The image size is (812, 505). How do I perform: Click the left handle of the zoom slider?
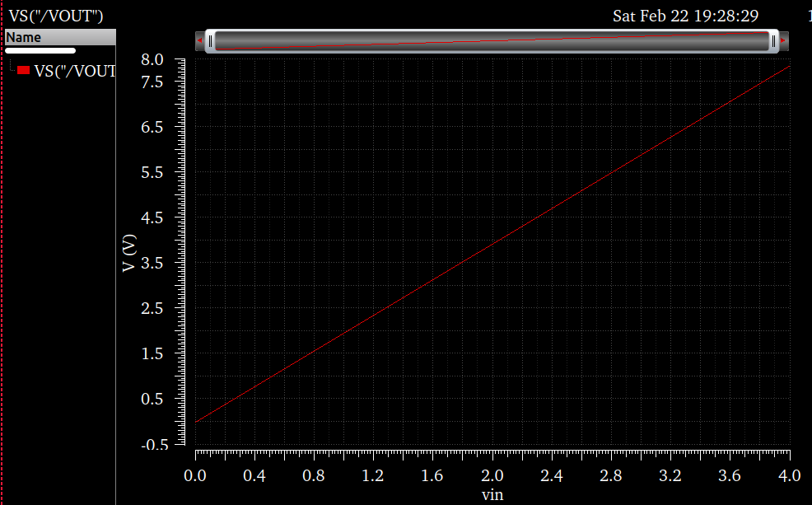[210, 41]
